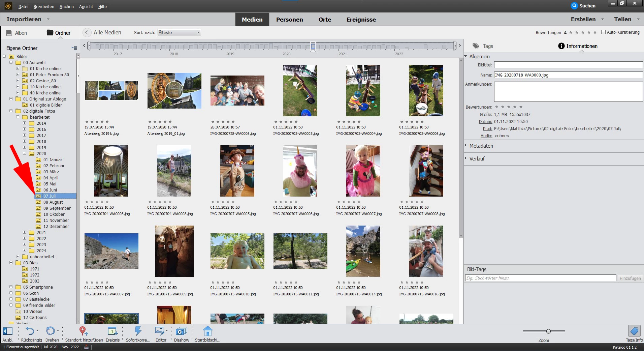Open the Sort. nach Älteste dropdown
Image resolution: width=644 pixels, height=351 pixels.
[179, 32]
